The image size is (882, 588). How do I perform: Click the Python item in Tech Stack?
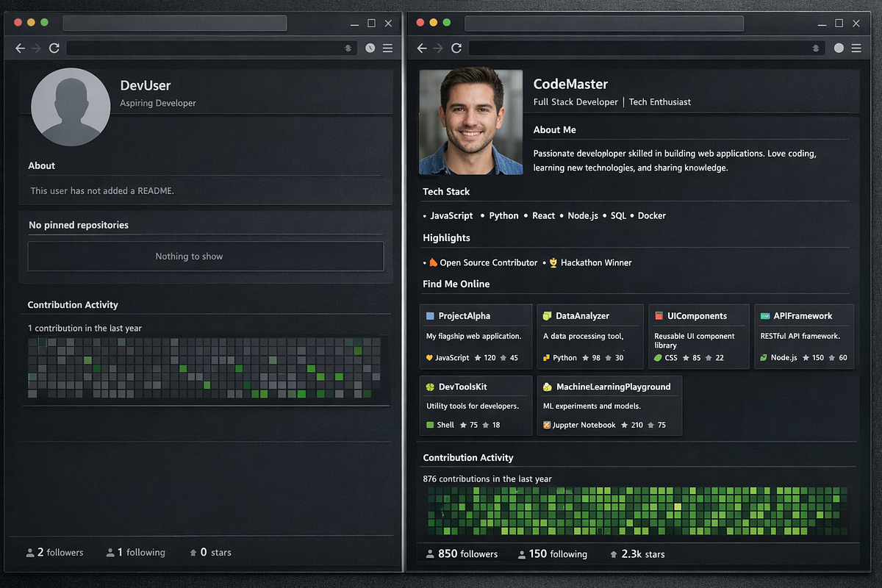pyautogui.click(x=503, y=215)
